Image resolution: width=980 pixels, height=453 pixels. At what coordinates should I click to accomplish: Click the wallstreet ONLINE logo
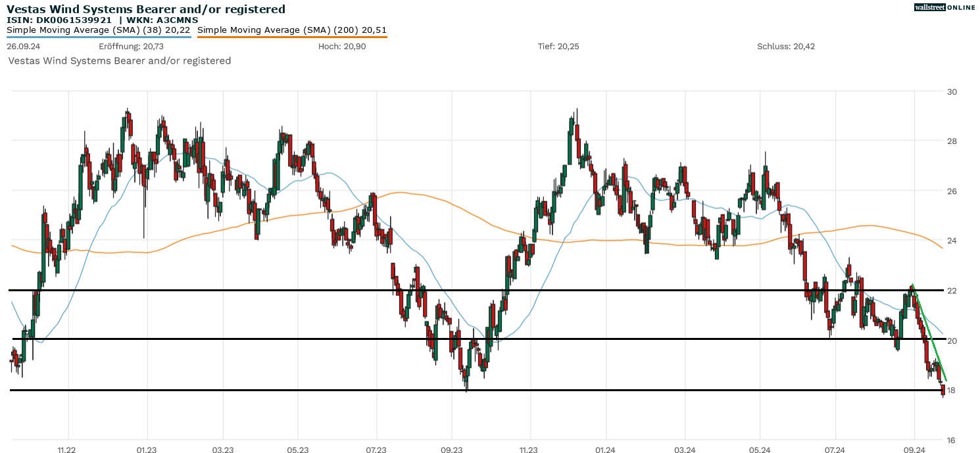(945, 7)
